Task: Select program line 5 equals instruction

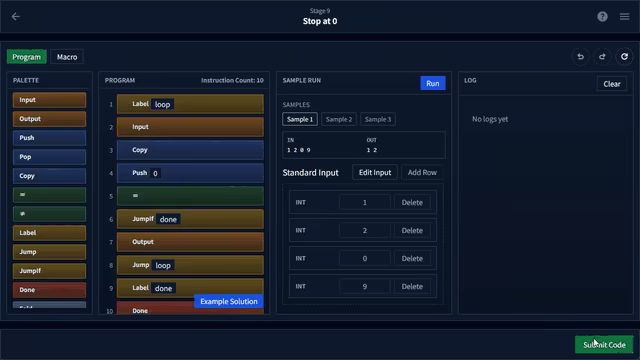Action: coord(190,196)
